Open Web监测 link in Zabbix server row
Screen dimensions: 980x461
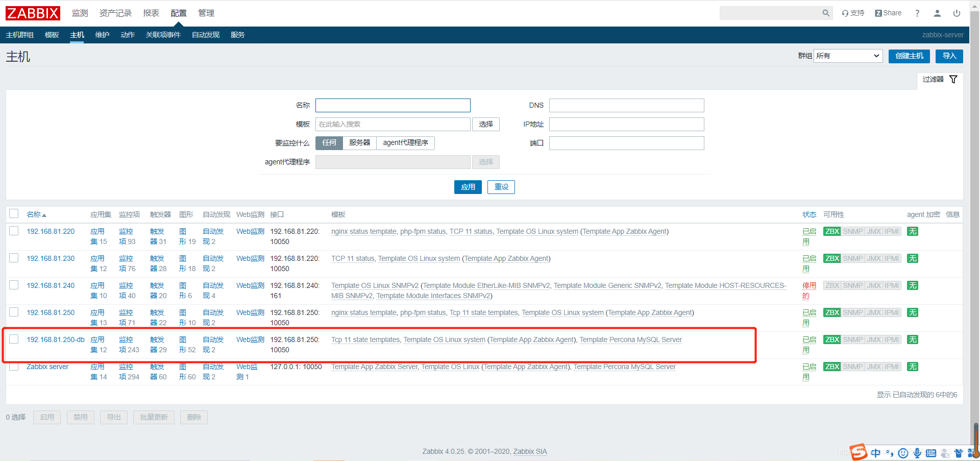pyautogui.click(x=247, y=372)
